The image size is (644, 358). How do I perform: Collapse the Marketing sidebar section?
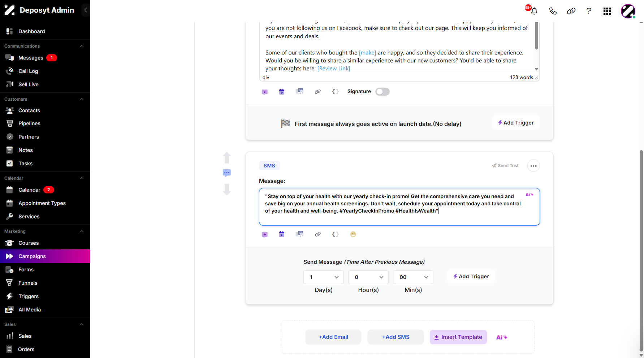pos(82,231)
